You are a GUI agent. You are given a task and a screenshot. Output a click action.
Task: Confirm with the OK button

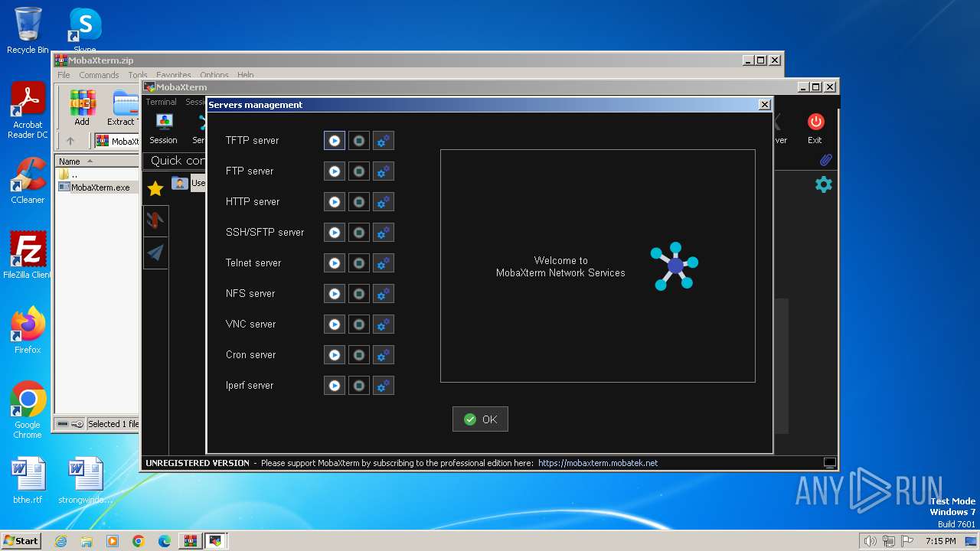coord(480,419)
